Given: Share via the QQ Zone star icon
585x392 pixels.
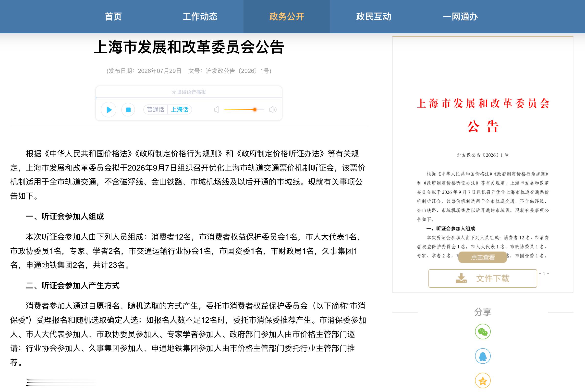Looking at the screenshot, I should [483, 381].
